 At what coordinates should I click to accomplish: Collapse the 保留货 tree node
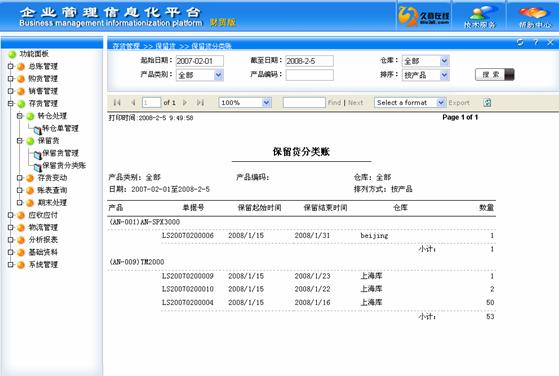(x=20, y=141)
